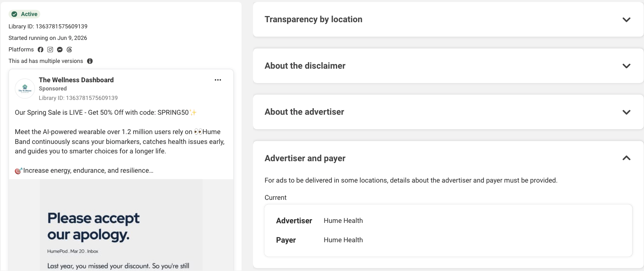Screen dimensions: 644x271
Task: Click the 'Transparency by location' heading
Action: click(x=313, y=19)
